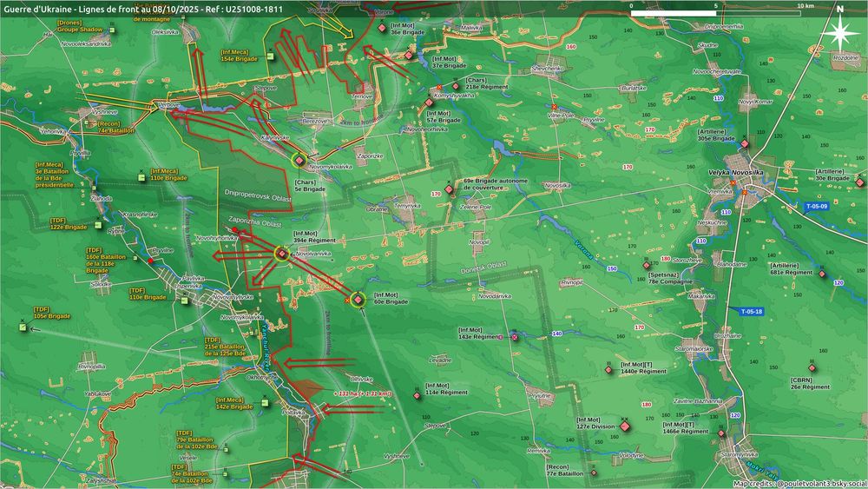Select the 114e Régiment diamond marker
868x489 pixels.
[417, 395]
